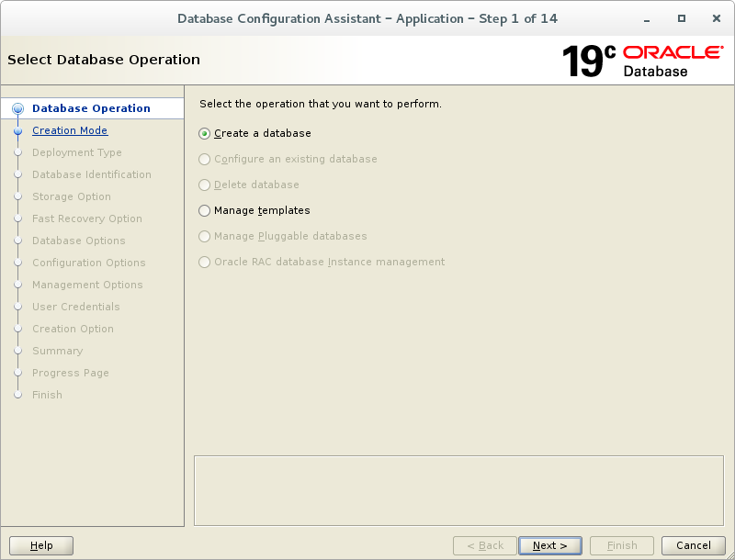Image resolution: width=735 pixels, height=560 pixels.
Task: Select the Management Options step
Action: pyautogui.click(x=86, y=285)
